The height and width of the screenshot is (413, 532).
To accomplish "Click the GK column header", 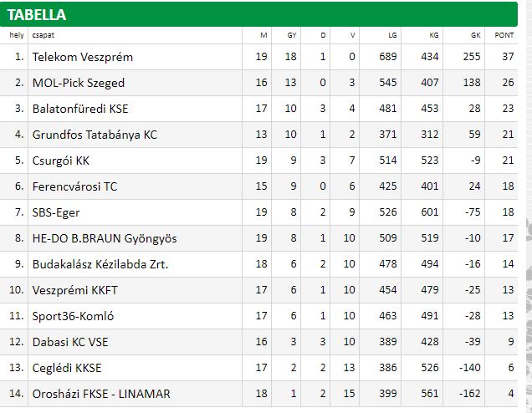I will click(476, 35).
